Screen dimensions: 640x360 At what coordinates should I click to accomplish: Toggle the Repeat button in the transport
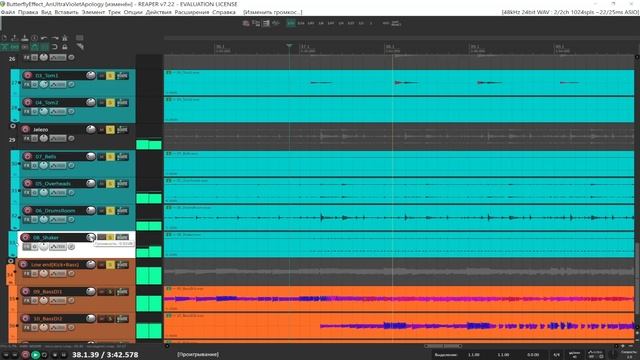coord(44,355)
